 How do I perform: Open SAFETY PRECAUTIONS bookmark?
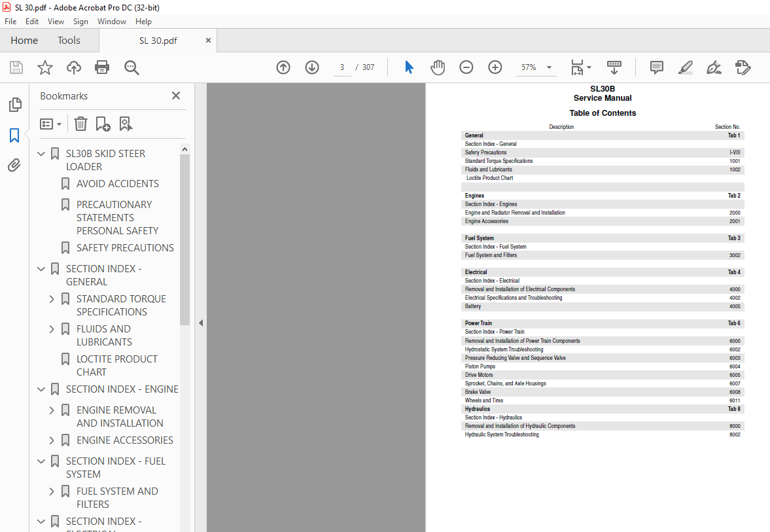125,247
